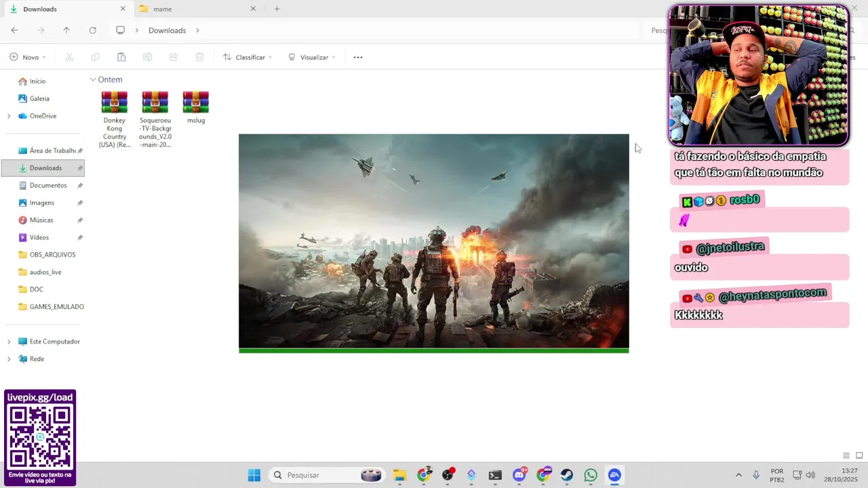Click the microphone tray icon
This screenshot has height=488, width=868.
point(756,475)
